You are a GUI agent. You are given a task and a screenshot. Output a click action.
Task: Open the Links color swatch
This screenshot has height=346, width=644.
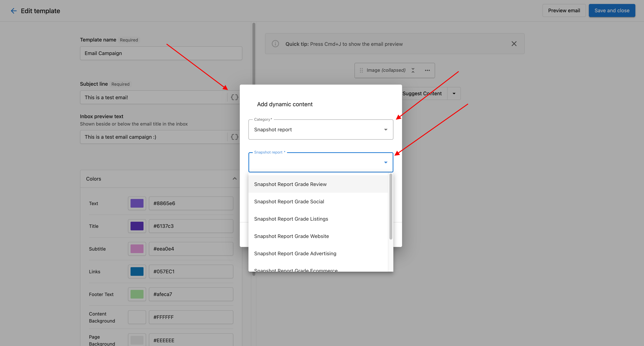[x=137, y=271]
